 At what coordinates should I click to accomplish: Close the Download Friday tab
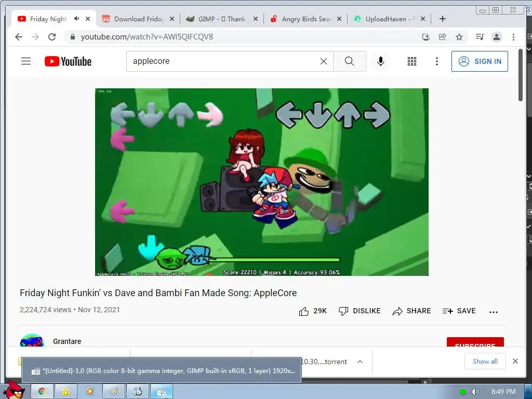pyautogui.click(x=172, y=19)
